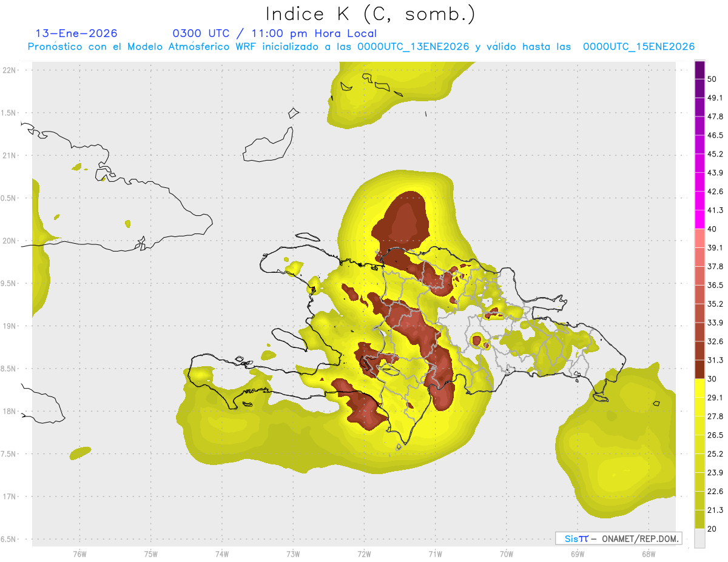Click the '25.2' legend value
The width and height of the screenshot is (728, 562).
click(x=715, y=453)
